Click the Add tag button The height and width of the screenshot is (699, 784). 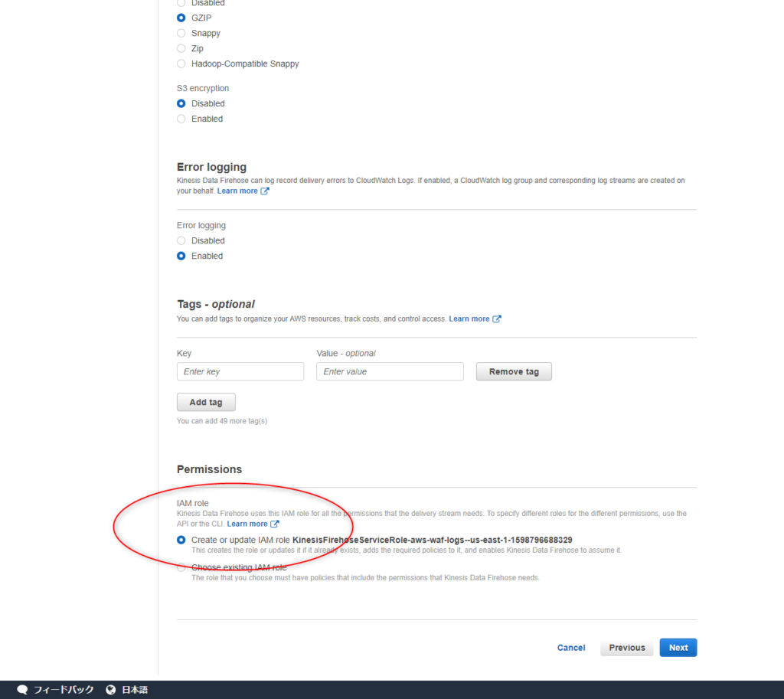pyautogui.click(x=206, y=402)
